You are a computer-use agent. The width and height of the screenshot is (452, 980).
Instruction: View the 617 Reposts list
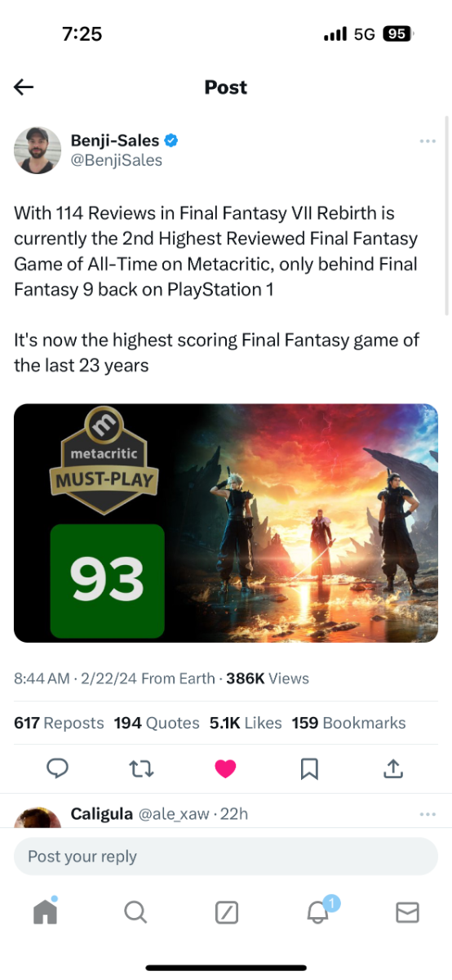click(59, 723)
